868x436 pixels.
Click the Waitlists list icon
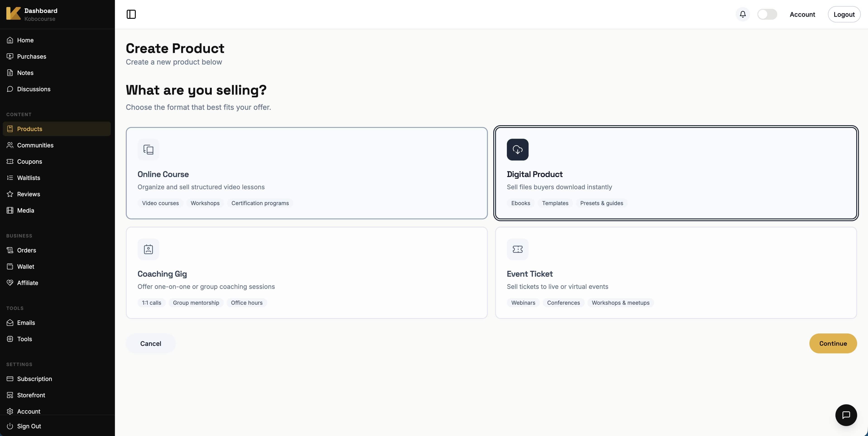(x=10, y=178)
